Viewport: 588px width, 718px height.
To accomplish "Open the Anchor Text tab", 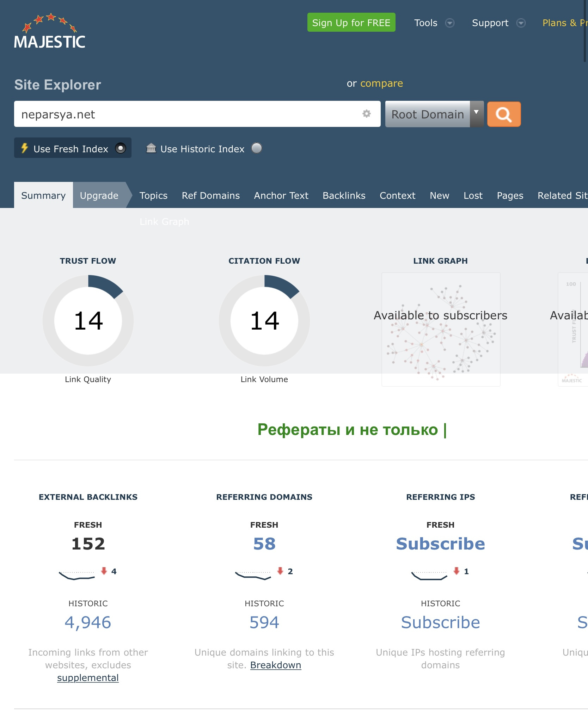I will [281, 195].
